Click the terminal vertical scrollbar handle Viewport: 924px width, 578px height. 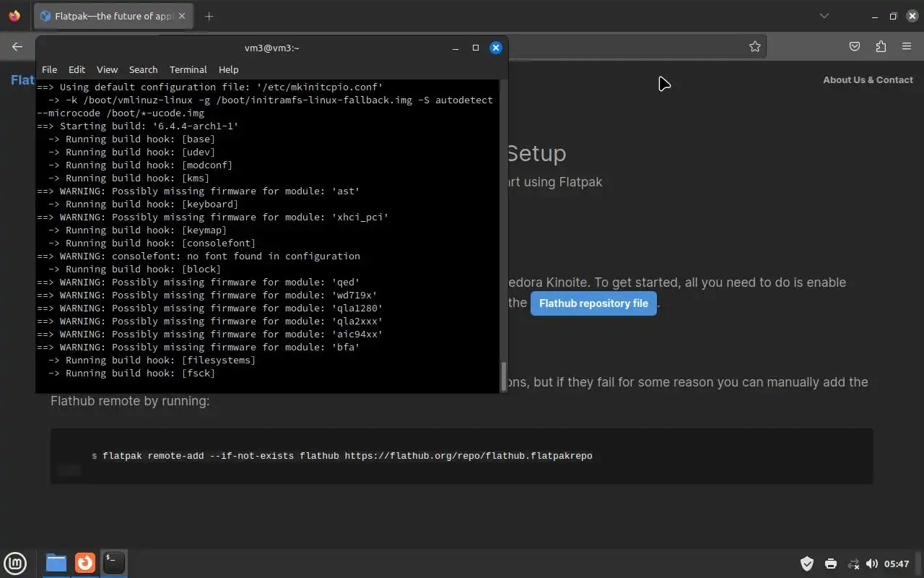[x=504, y=376]
